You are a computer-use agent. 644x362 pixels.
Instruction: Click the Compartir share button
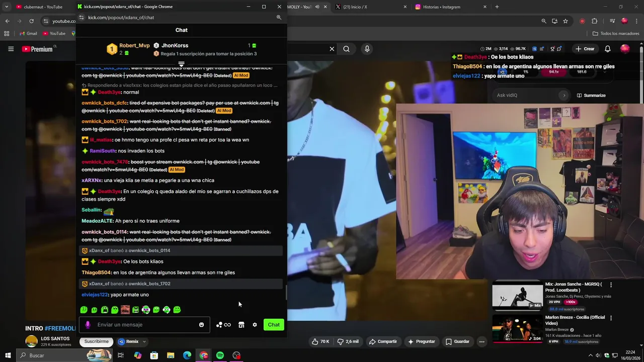(x=383, y=342)
